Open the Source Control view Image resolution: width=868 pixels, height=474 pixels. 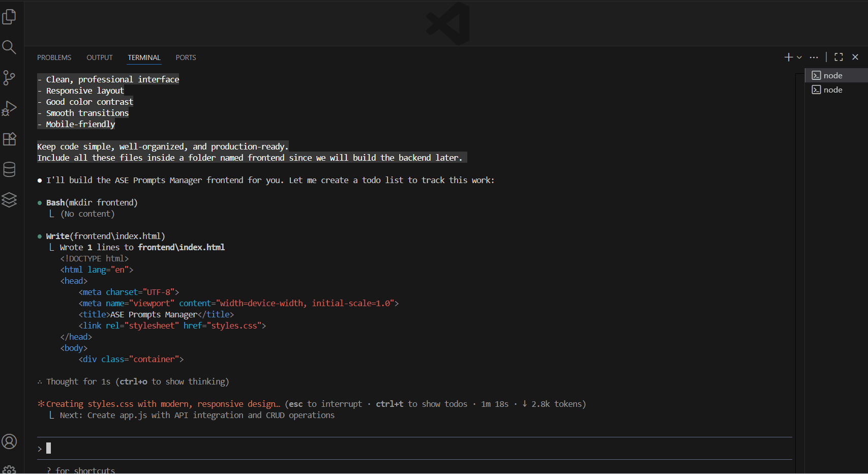(9, 78)
